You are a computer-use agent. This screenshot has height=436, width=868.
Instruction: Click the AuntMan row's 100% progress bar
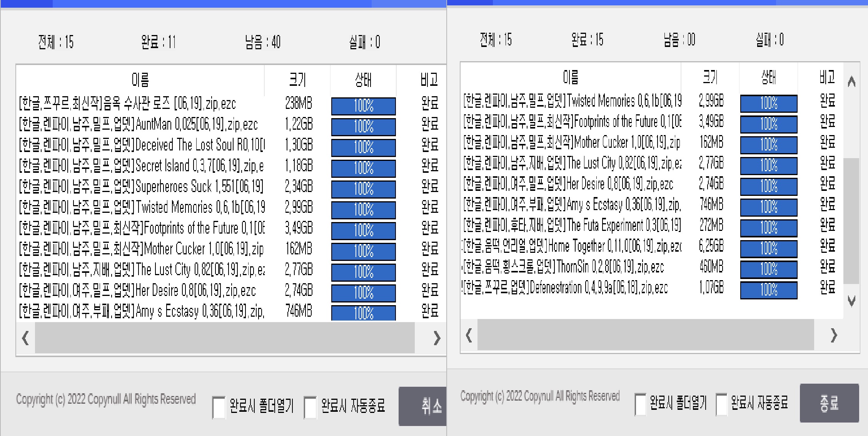click(x=363, y=127)
